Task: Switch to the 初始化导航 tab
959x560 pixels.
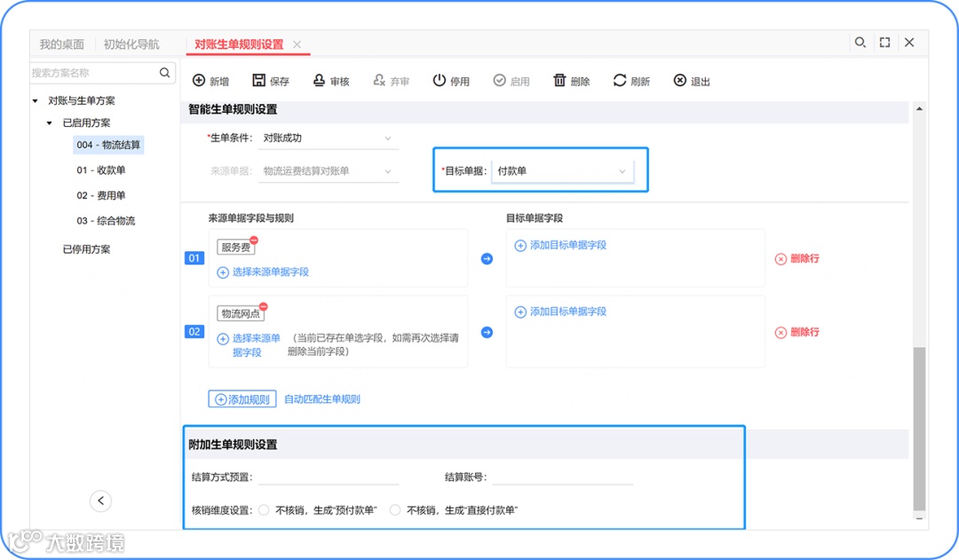Action: 131,44
